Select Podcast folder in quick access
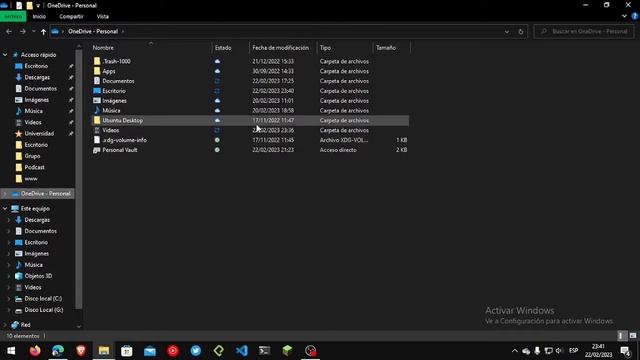This screenshot has height=360, width=640. pyautogui.click(x=34, y=167)
